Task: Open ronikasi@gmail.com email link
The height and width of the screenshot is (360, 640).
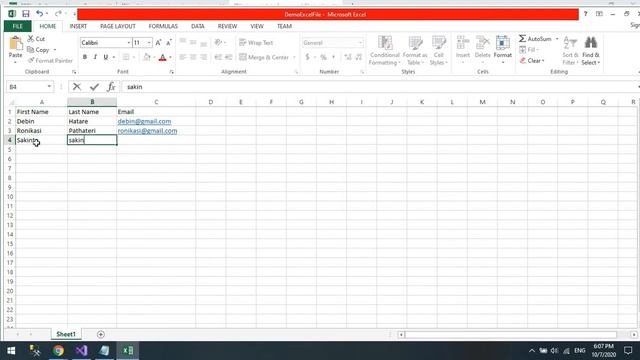Action: point(147,131)
